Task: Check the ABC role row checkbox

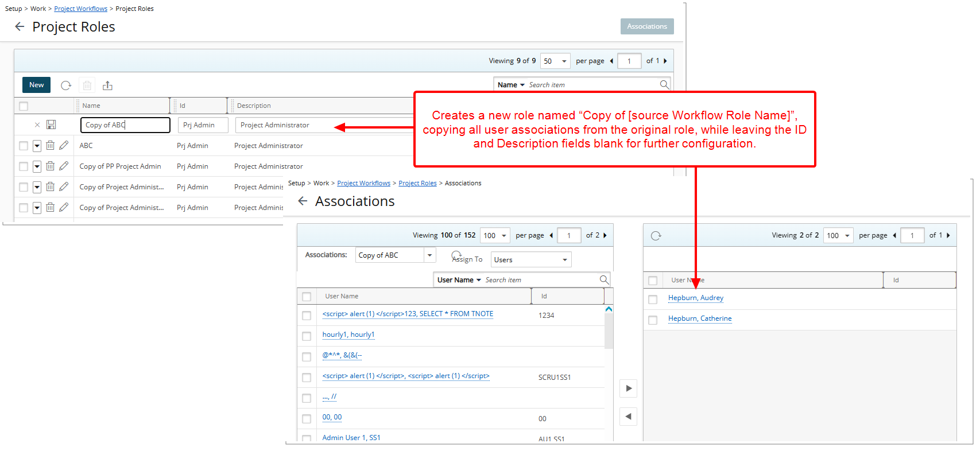Action: (24, 146)
